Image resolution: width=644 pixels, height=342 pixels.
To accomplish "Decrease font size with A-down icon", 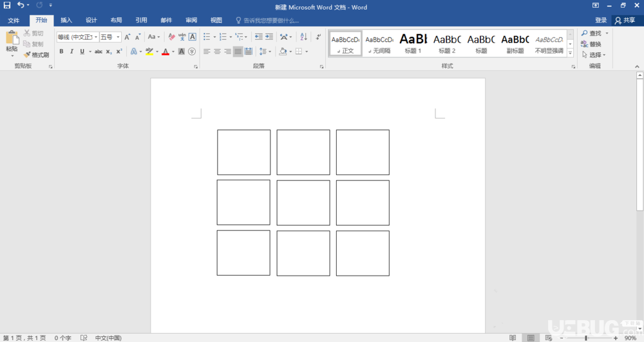I will pos(138,37).
